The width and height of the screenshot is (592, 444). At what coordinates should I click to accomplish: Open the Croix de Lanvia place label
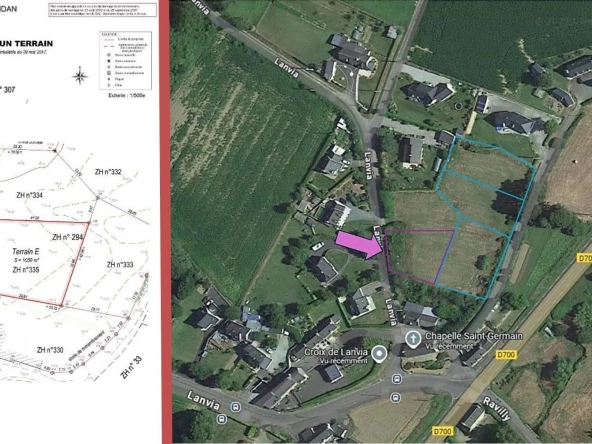336,352
